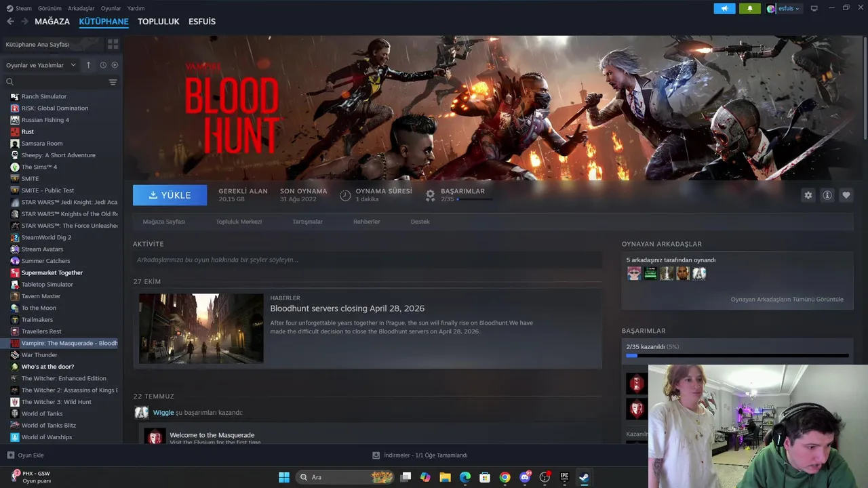Open Wiggle's profile link
The image size is (868, 488).
coord(163,412)
